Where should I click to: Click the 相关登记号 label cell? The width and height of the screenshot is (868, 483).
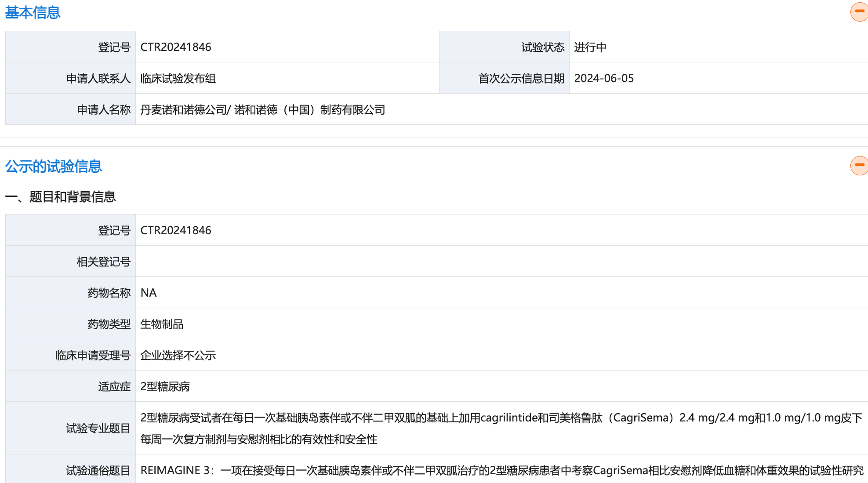70,261
